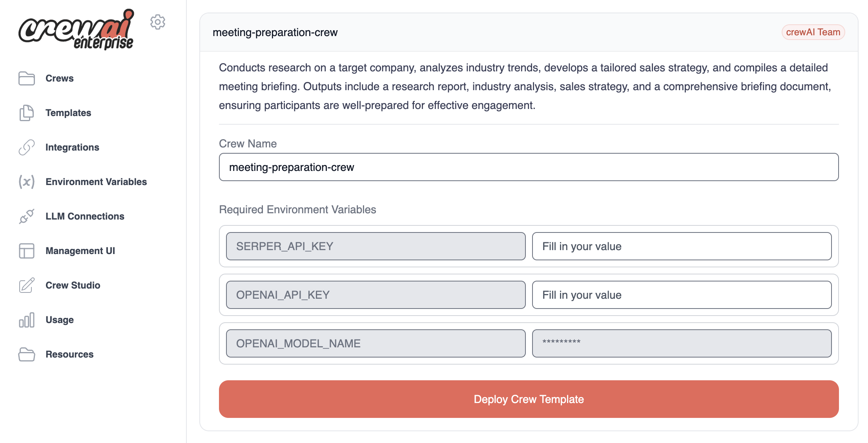This screenshot has width=868, height=443.
Task: Click the crewAI Team badge
Action: coord(813,32)
